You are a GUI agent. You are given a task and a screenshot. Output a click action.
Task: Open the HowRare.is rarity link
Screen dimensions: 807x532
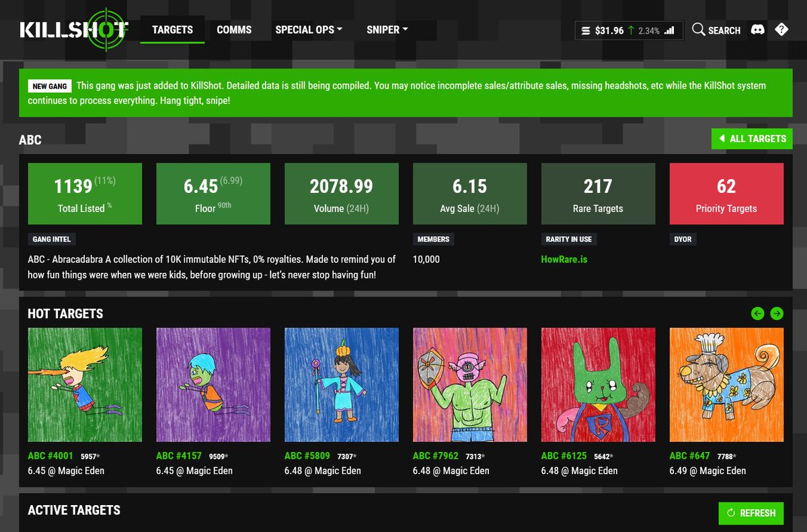tap(564, 259)
